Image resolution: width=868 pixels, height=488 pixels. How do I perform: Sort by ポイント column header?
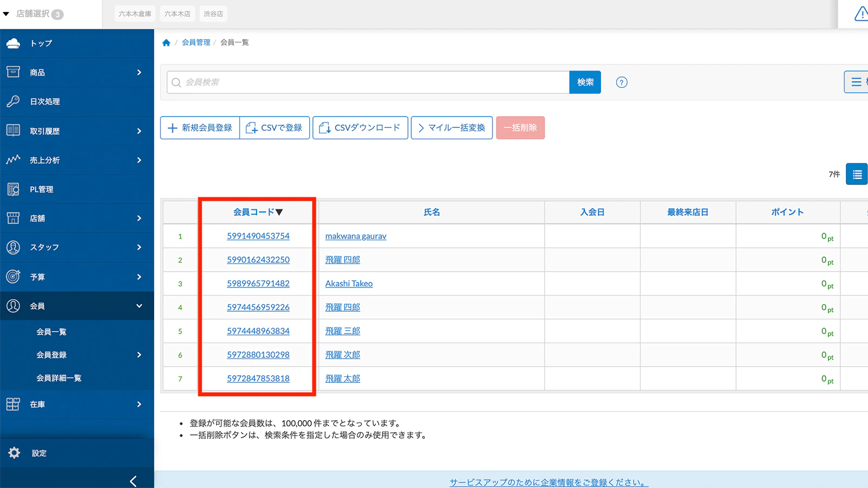[x=788, y=212]
